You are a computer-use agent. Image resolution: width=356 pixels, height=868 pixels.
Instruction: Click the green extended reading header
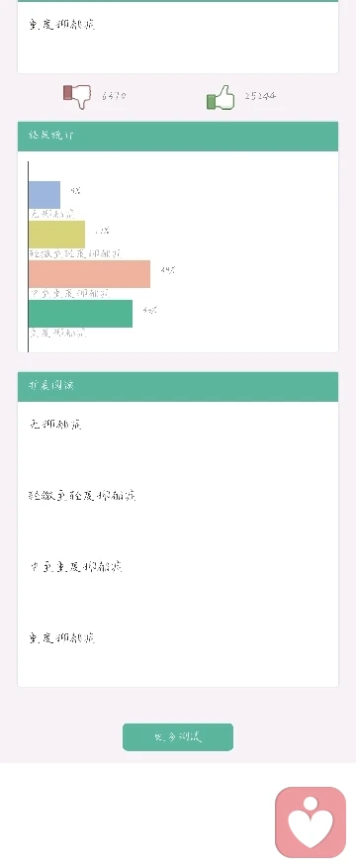click(178, 386)
